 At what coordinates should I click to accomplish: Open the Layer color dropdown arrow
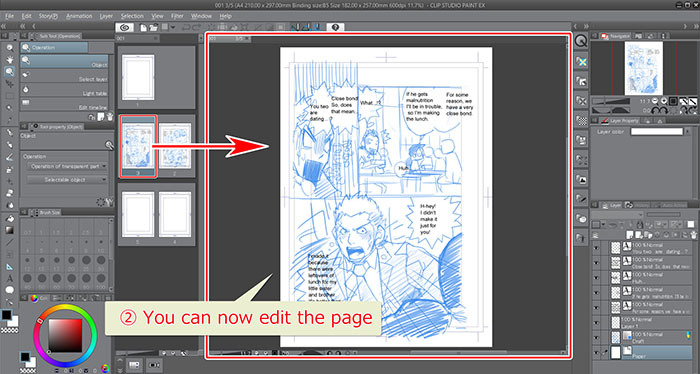tap(688, 131)
